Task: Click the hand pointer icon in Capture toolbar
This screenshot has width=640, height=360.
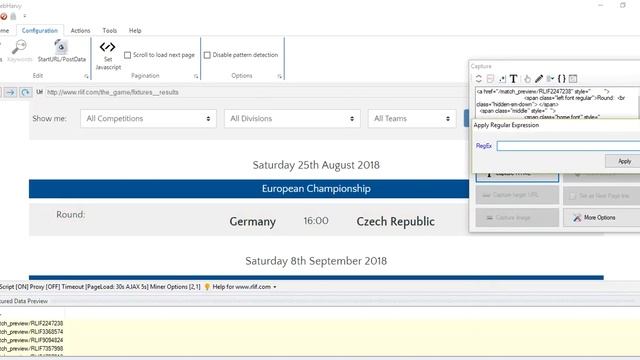Action: (x=527, y=79)
